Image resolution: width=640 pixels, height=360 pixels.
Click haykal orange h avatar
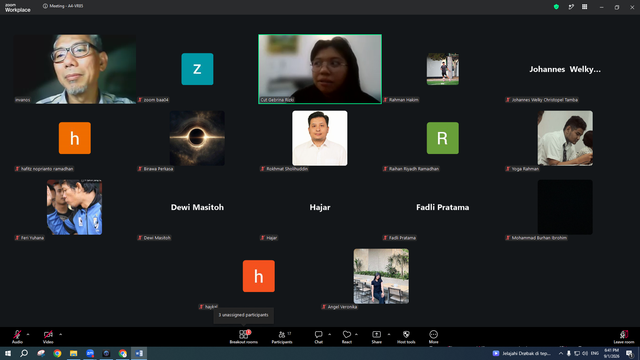259,276
